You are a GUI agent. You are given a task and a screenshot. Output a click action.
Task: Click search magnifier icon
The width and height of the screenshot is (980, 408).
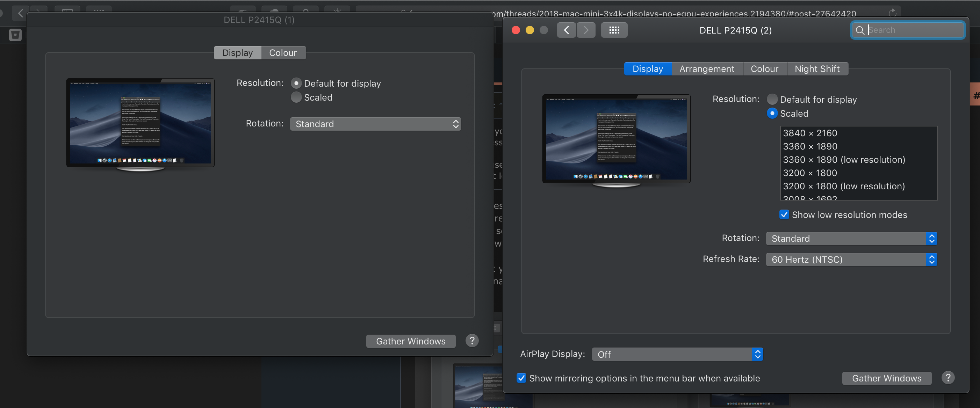tap(860, 30)
